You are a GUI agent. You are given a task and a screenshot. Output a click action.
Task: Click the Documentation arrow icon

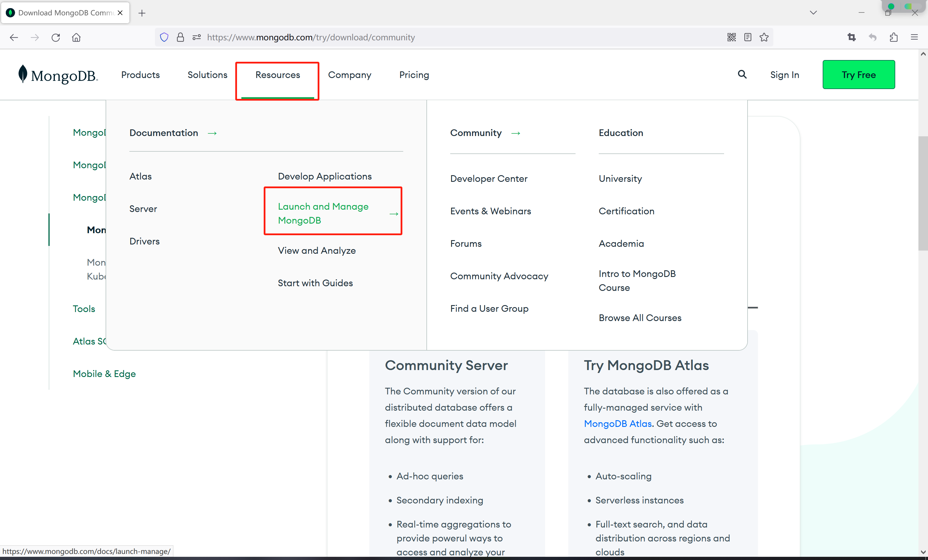click(212, 133)
